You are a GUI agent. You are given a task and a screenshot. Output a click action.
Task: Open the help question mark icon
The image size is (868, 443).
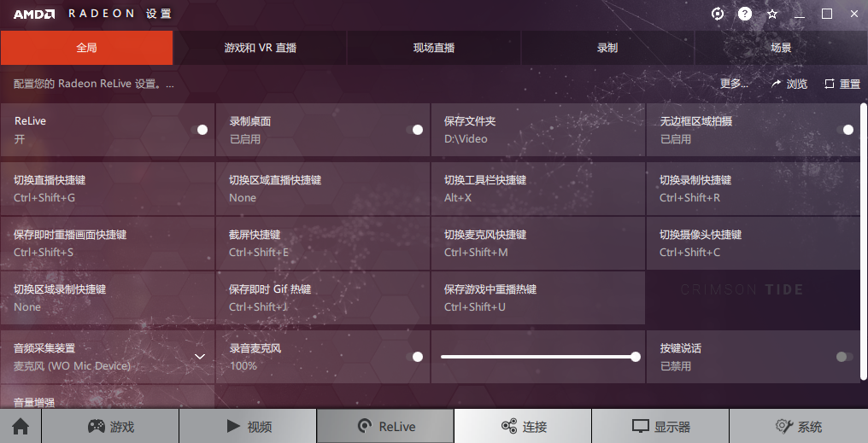click(745, 14)
